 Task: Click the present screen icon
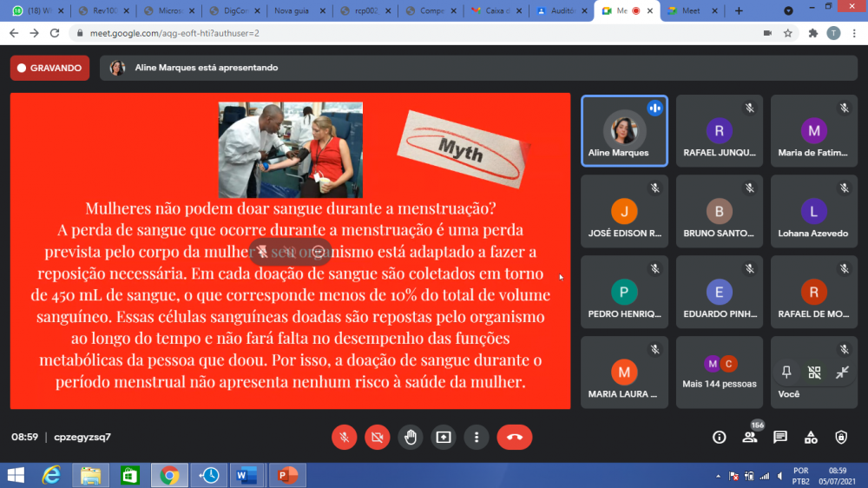point(444,437)
